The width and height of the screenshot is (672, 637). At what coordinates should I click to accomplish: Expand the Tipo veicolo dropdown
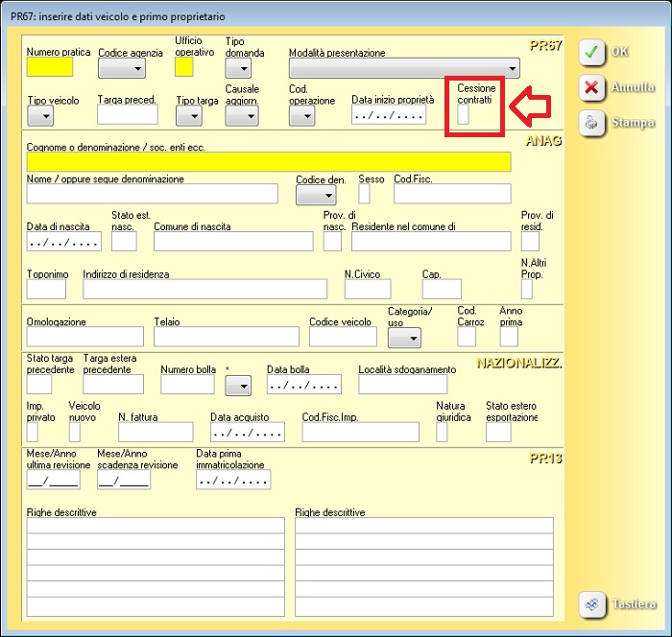[x=40, y=115]
